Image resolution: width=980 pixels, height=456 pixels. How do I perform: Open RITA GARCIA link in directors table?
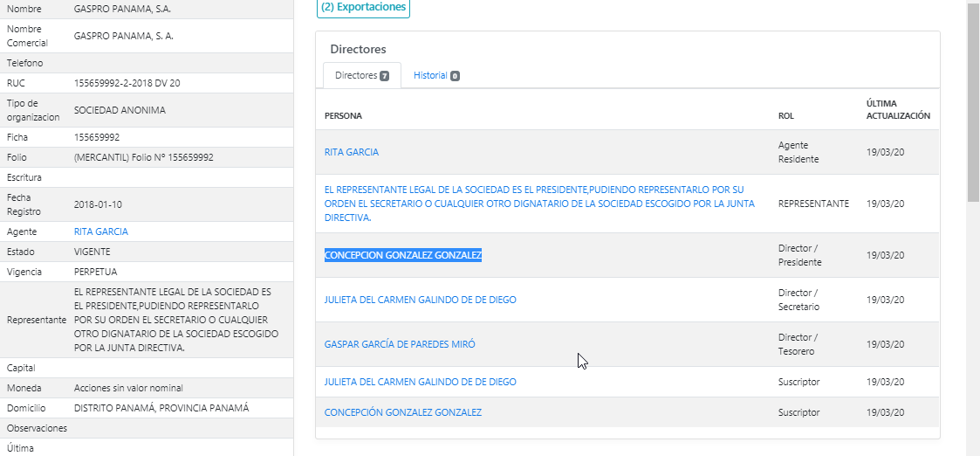(x=352, y=152)
